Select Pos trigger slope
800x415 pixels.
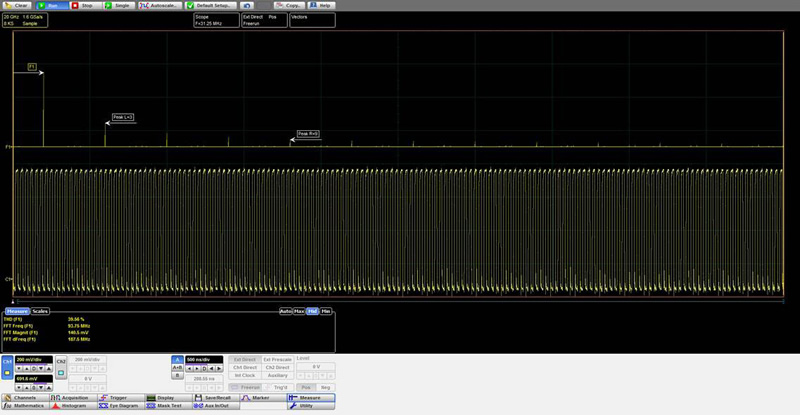(x=306, y=387)
